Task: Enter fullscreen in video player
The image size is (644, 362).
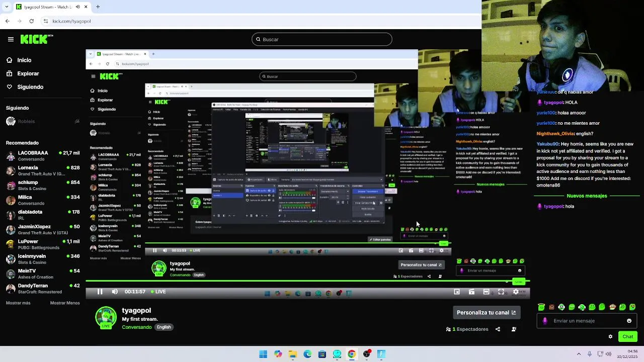Action: tap(501, 292)
